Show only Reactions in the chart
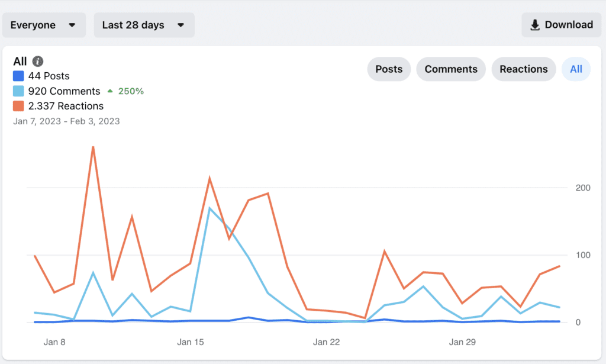This screenshot has height=364, width=606. tap(524, 69)
